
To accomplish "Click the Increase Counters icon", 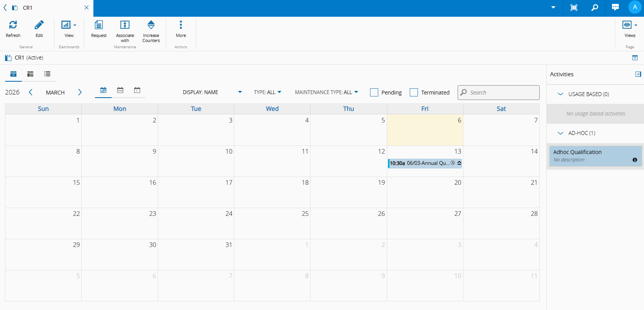I will pyautogui.click(x=151, y=25).
